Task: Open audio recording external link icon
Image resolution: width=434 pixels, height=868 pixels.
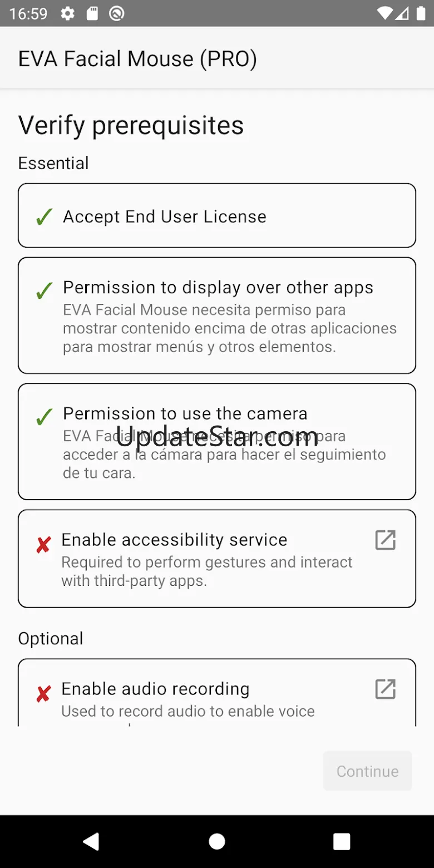Action: 385,689
